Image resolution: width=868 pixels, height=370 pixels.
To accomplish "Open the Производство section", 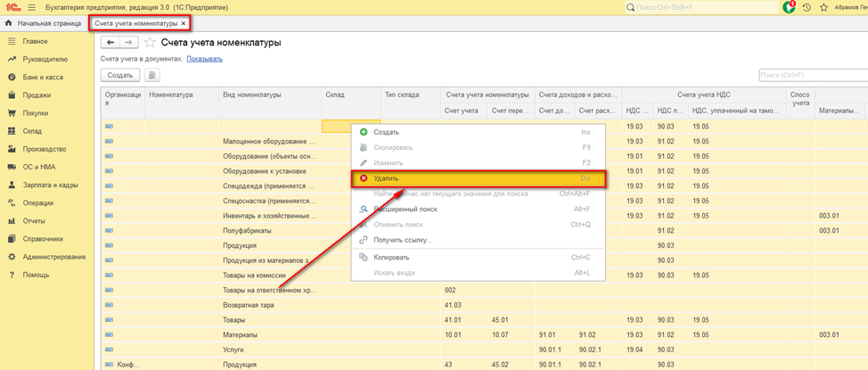I will point(45,149).
